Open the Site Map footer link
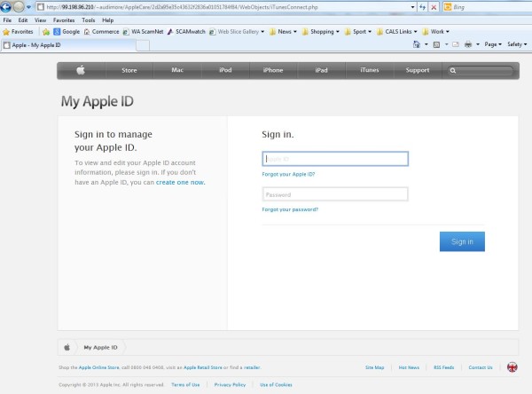This screenshot has width=532, height=394. point(374,367)
